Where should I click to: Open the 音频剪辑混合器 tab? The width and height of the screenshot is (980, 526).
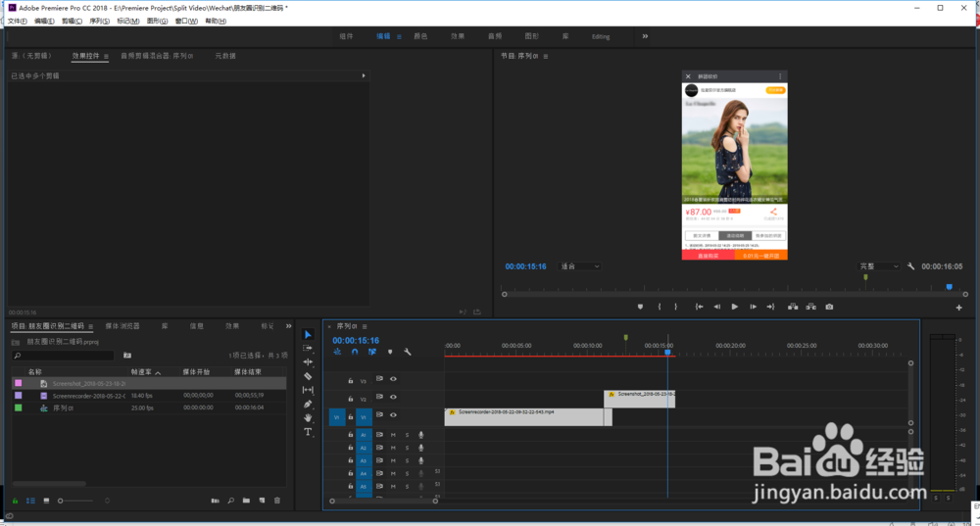[x=156, y=56]
